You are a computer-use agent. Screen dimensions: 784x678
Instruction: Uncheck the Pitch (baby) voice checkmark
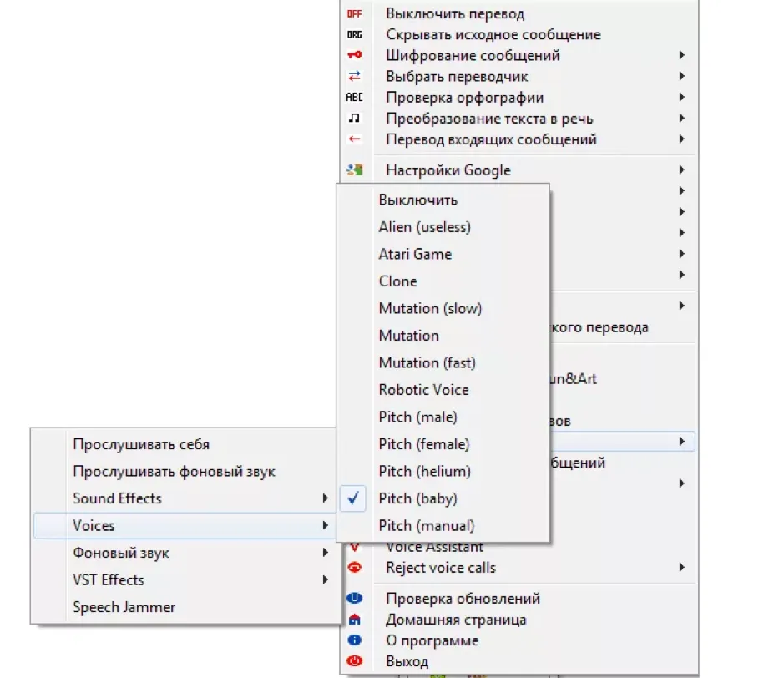pos(353,498)
